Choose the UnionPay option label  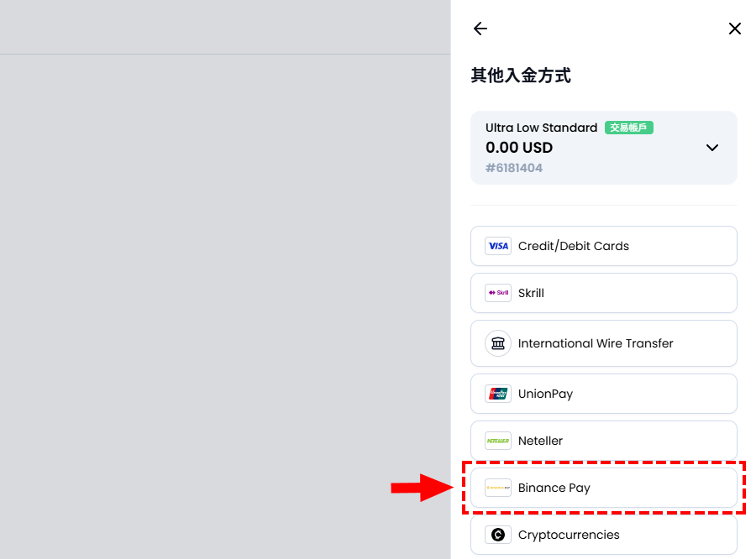(x=545, y=394)
